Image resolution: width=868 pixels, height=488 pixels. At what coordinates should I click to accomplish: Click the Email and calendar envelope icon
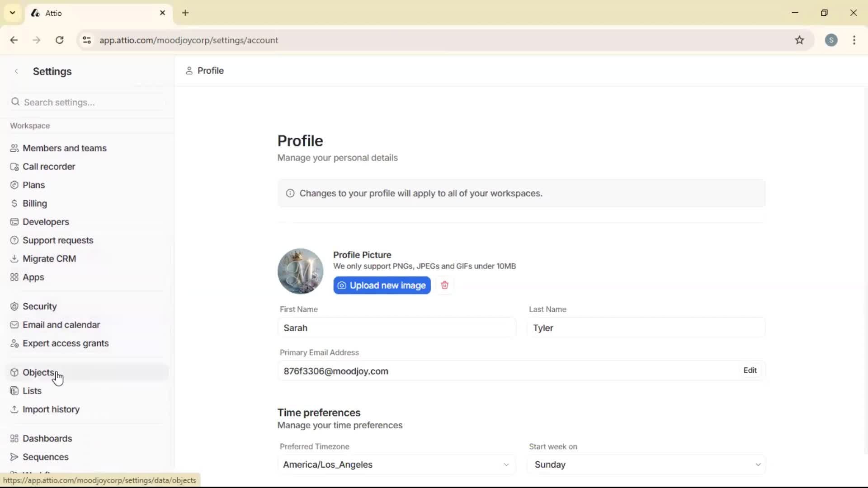[14, 325]
